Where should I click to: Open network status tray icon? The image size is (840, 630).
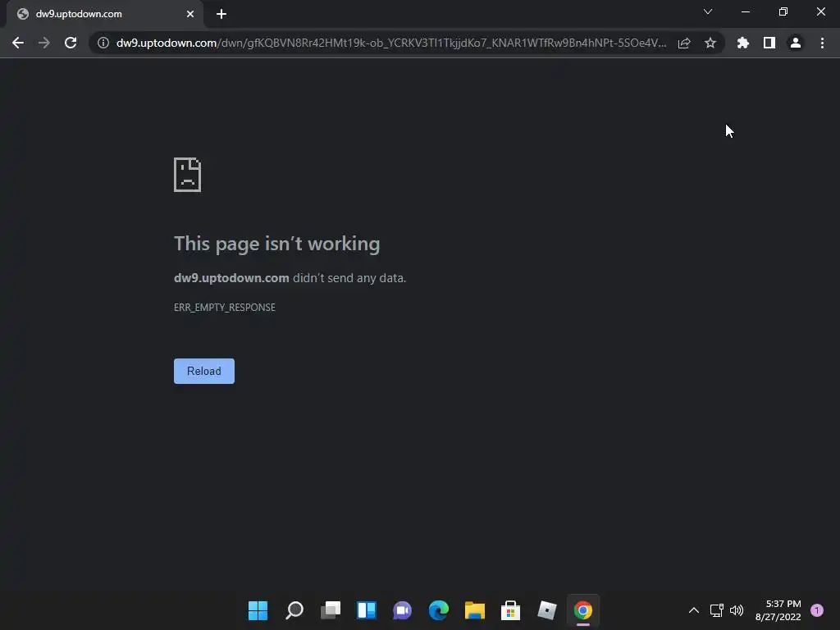pyautogui.click(x=717, y=610)
